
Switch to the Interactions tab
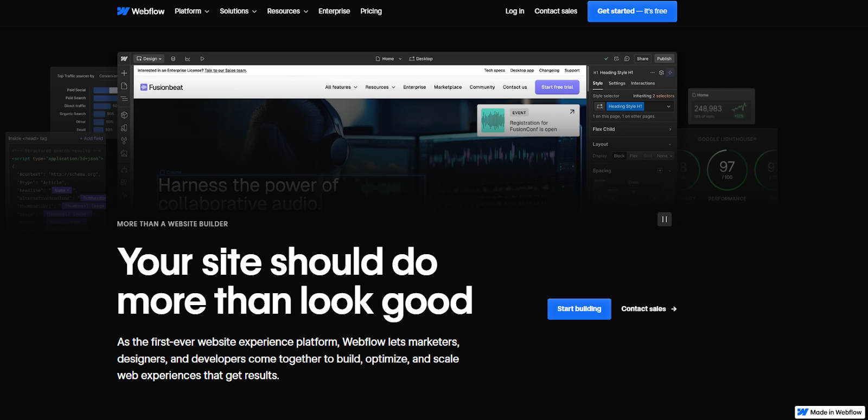(643, 83)
